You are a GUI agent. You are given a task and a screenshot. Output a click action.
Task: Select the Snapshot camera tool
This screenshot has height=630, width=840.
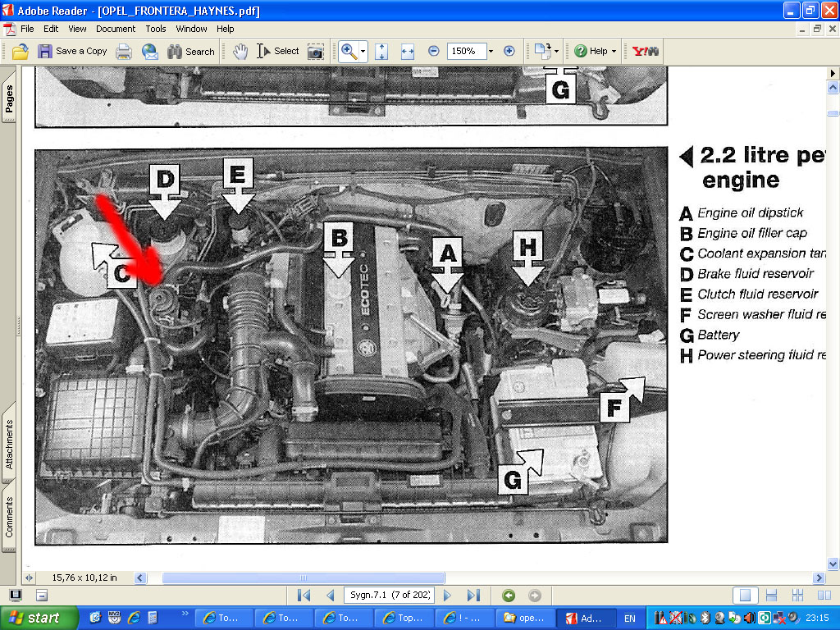315,52
